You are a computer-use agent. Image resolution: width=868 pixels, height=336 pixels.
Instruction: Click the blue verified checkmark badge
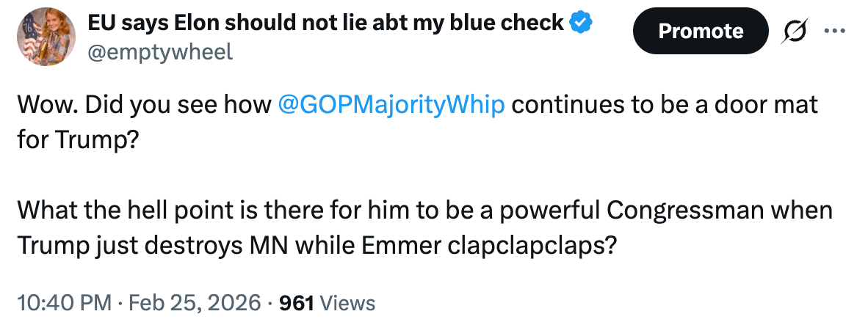coord(582,23)
